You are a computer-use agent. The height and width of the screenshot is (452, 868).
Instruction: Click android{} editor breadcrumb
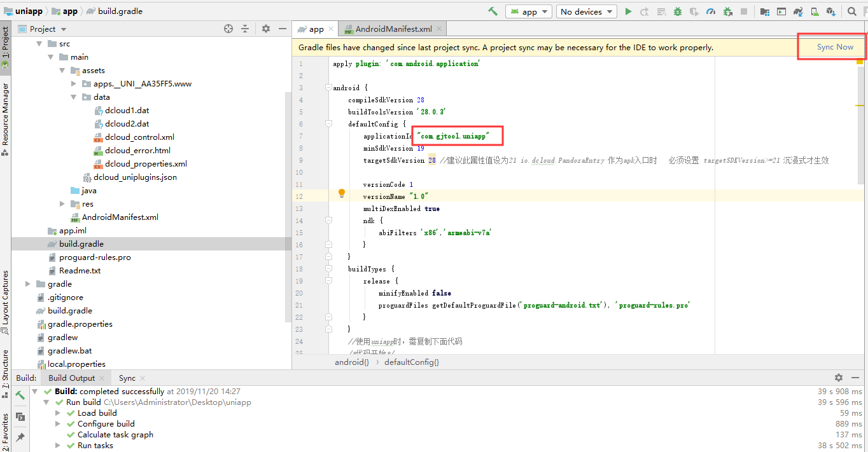pos(352,362)
